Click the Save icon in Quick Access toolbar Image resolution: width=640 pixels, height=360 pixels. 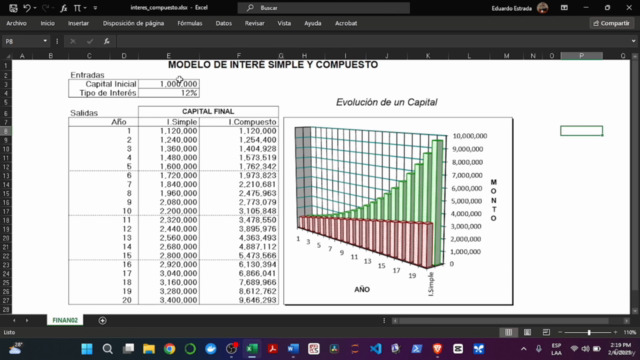pyautogui.click(x=13, y=8)
